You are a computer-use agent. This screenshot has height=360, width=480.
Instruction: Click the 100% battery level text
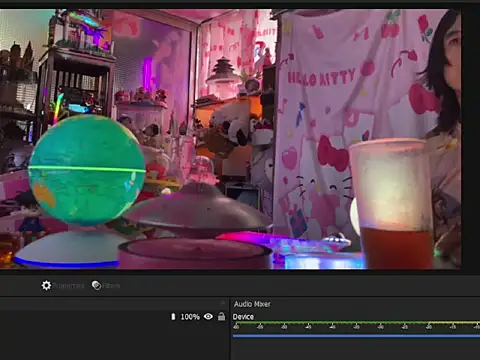[x=190, y=317]
